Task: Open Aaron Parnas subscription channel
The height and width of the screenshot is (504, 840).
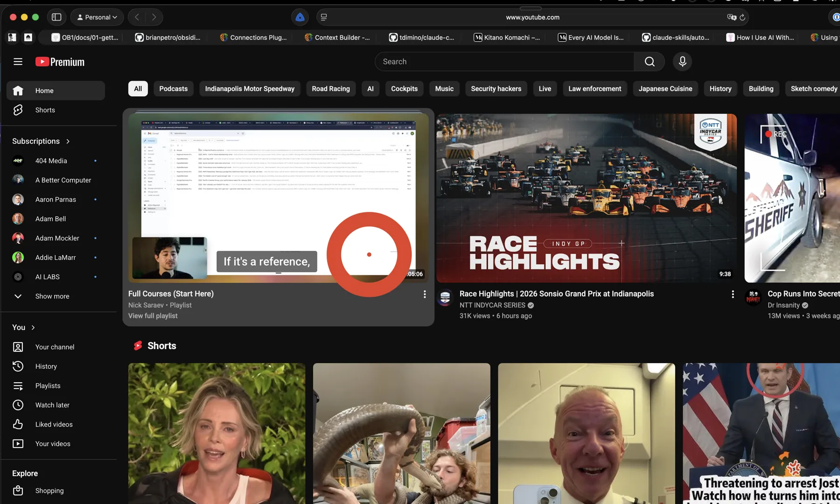Action: [56, 199]
